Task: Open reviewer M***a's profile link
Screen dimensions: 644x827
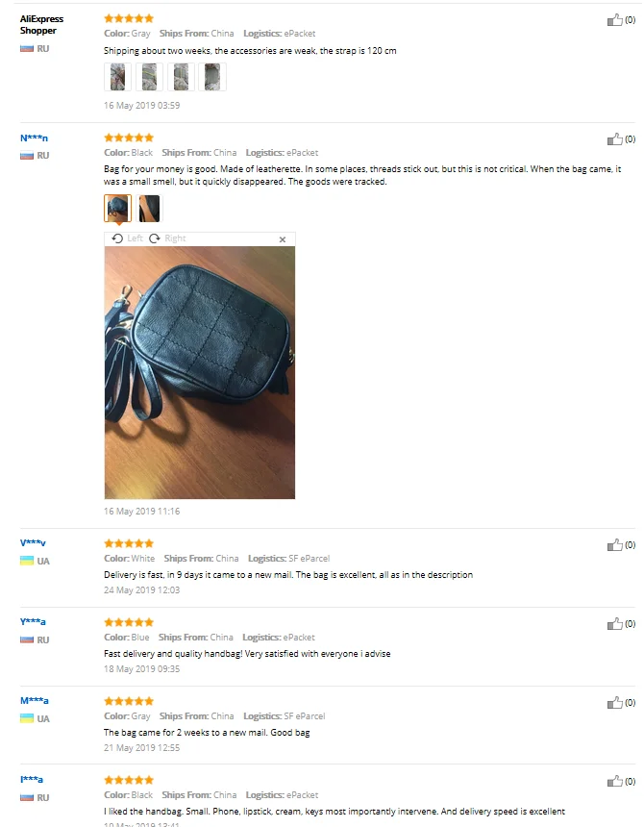Action: 35,701
